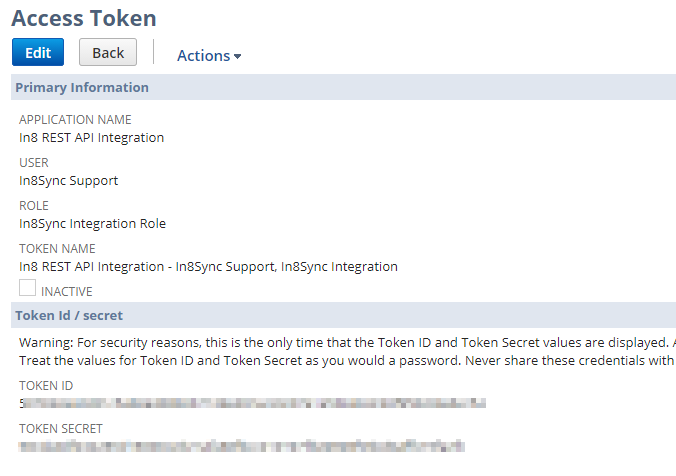Viewport: 676px width, 476px height.
Task: Click the TOKEN SECRET field label
Action: pyautogui.click(x=61, y=429)
